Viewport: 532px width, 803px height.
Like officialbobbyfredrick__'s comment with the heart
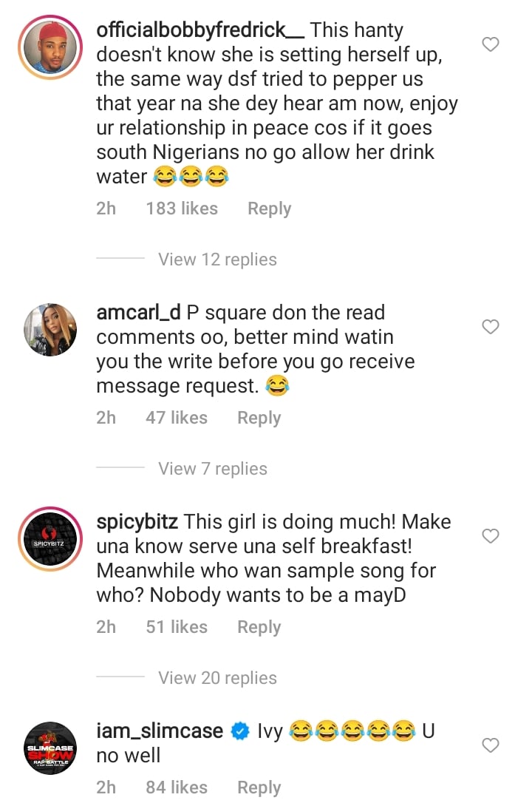(490, 45)
